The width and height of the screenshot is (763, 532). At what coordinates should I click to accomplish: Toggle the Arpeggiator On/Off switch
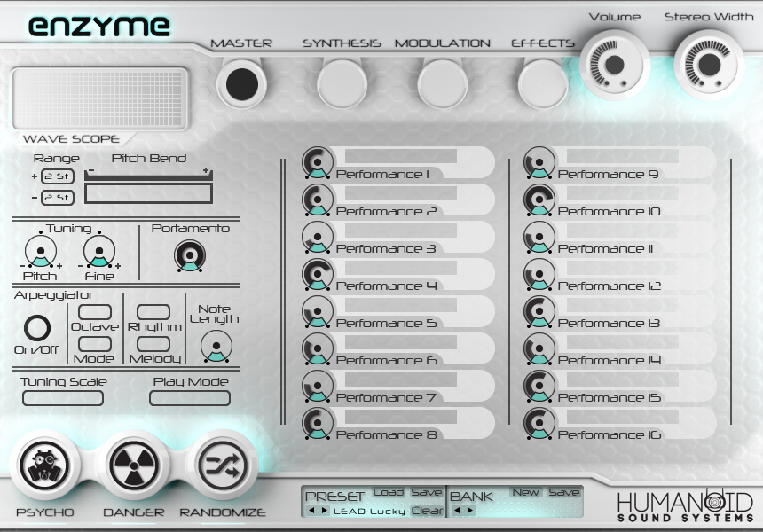tap(37, 328)
